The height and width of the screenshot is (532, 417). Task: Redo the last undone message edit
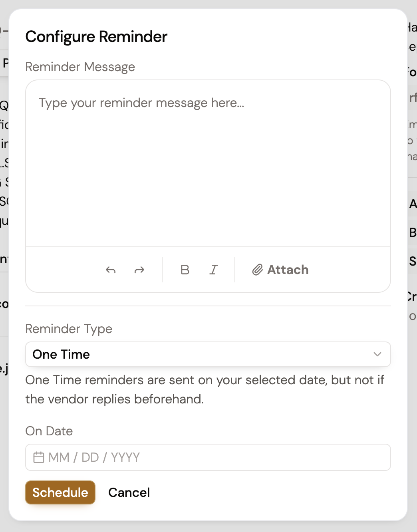[x=139, y=270]
